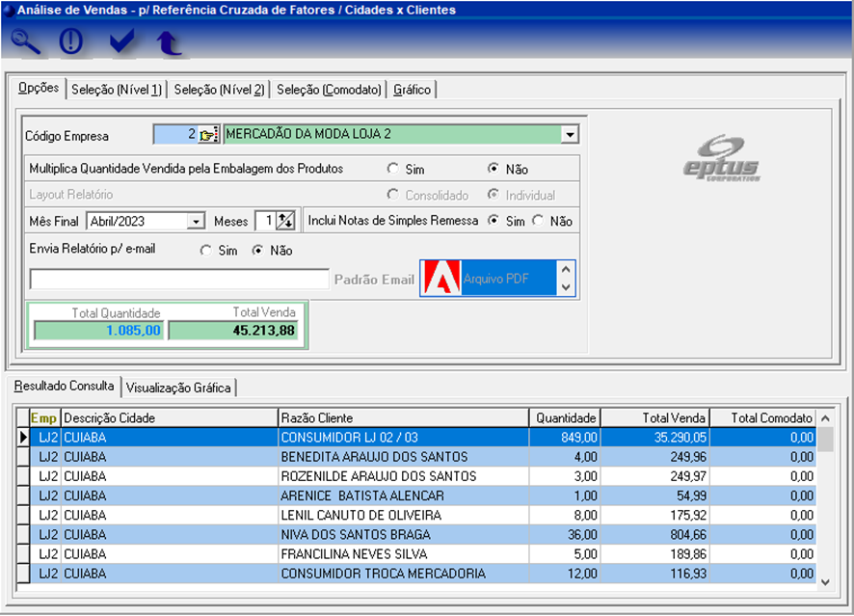854x616 pixels.
Task: Enable Sim for Envia Relatório p/ e-mail
Action: pyautogui.click(x=206, y=251)
